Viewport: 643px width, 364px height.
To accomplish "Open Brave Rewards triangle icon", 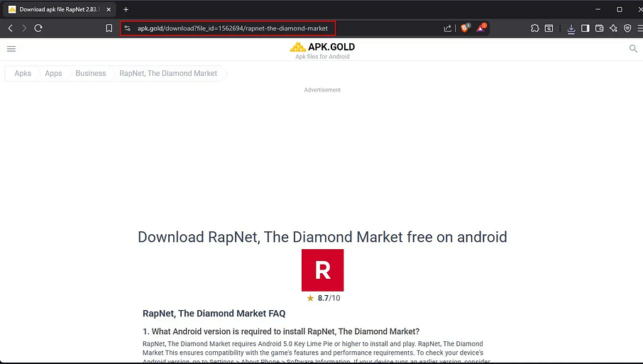I will click(x=481, y=28).
